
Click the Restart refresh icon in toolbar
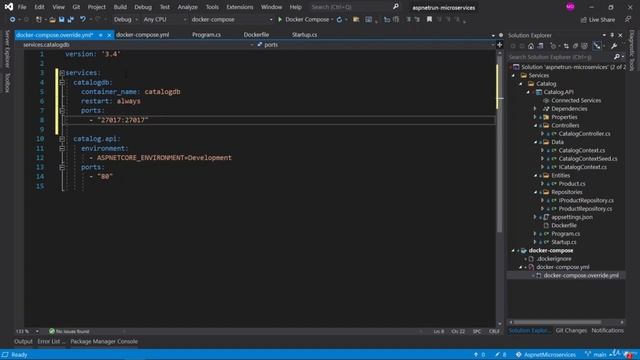click(339, 19)
